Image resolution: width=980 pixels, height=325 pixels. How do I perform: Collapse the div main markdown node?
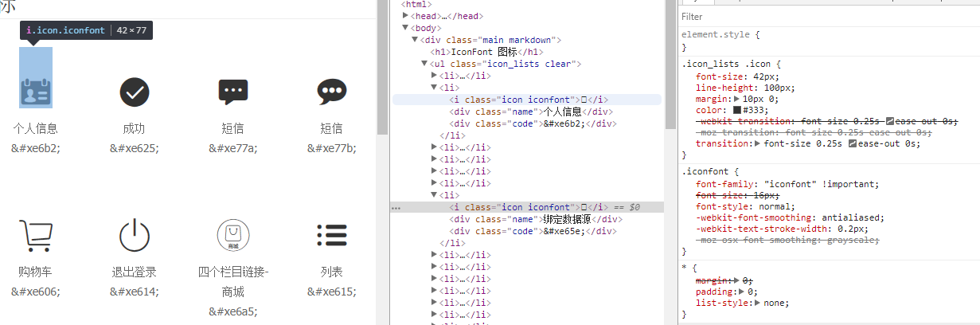(415, 40)
